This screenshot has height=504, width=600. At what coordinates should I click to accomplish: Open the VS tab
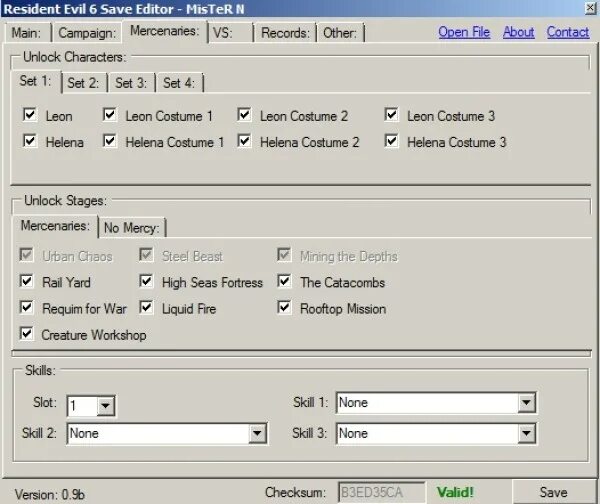230,33
